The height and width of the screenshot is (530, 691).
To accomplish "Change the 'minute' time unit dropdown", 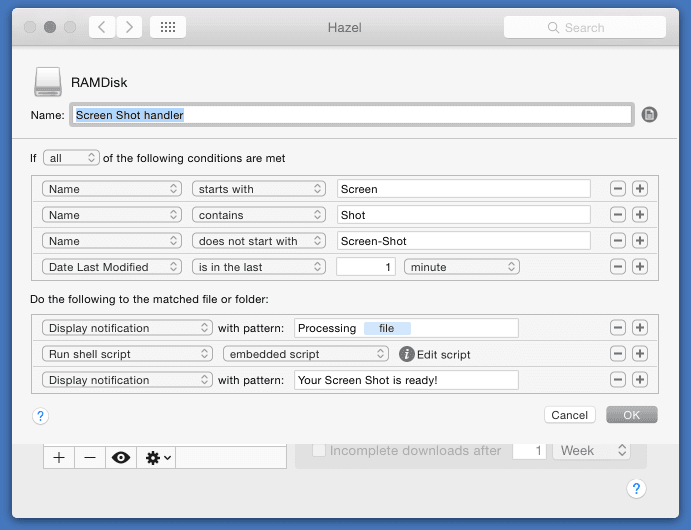I will point(462,267).
